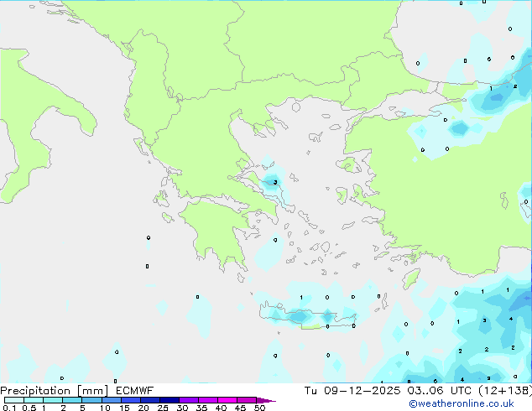This screenshot has width=532, height=411.
Task: Click the 2–5 mm legend swatch
Action: (x=72, y=400)
